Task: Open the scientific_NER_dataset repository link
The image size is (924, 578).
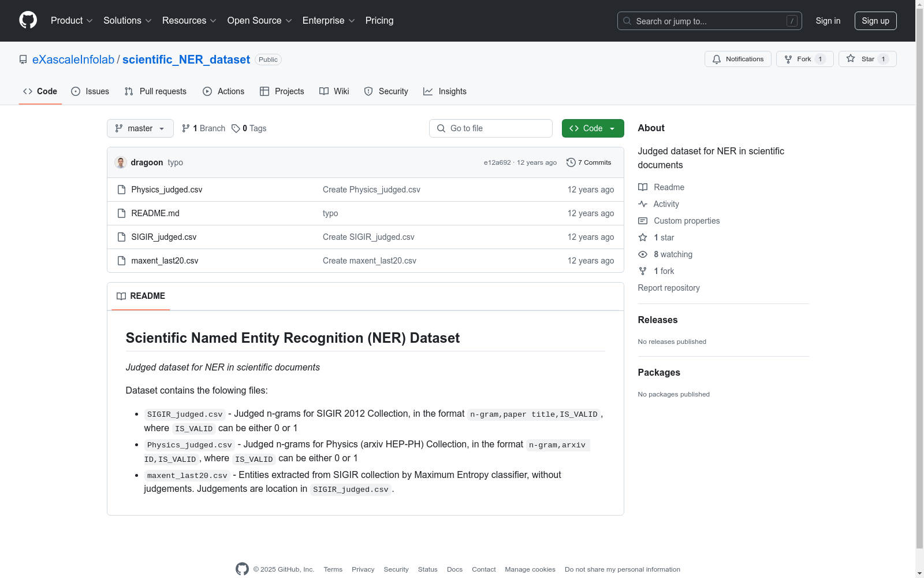Action: coord(186,60)
